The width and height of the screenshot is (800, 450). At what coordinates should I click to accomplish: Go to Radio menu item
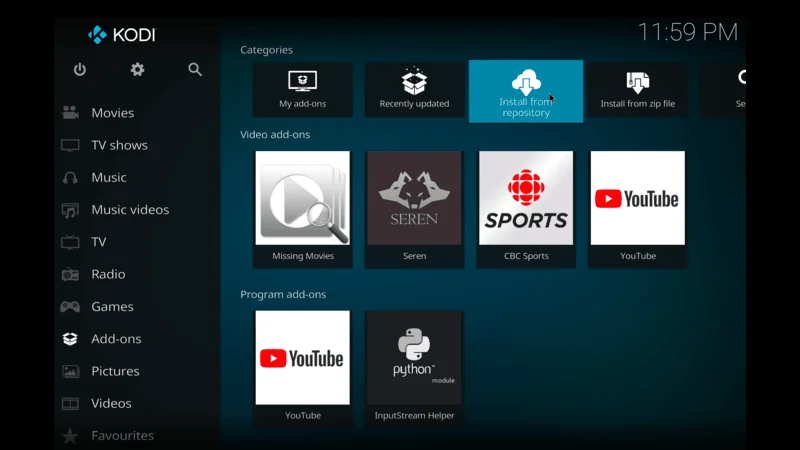coord(108,274)
